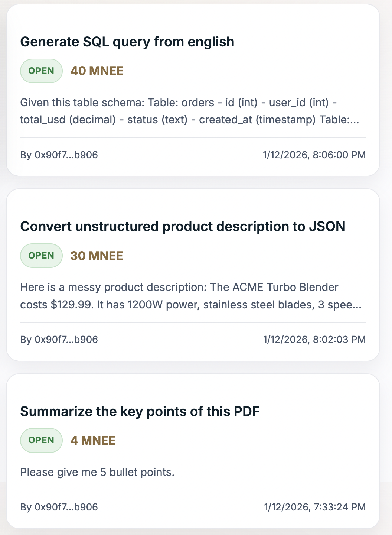
Task: Open the 'Generate SQL query from english' task
Action: 127,42
